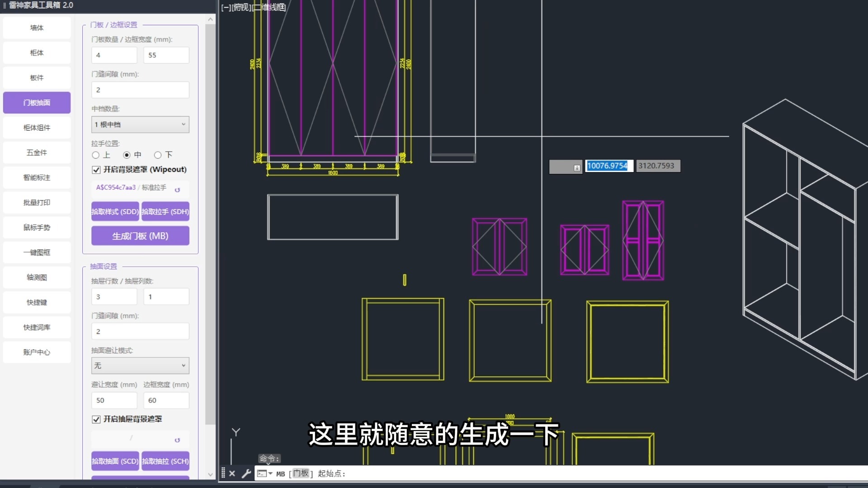The image size is (868, 488).
Task: Click the command line drag-grip handle
Action: coord(223,473)
